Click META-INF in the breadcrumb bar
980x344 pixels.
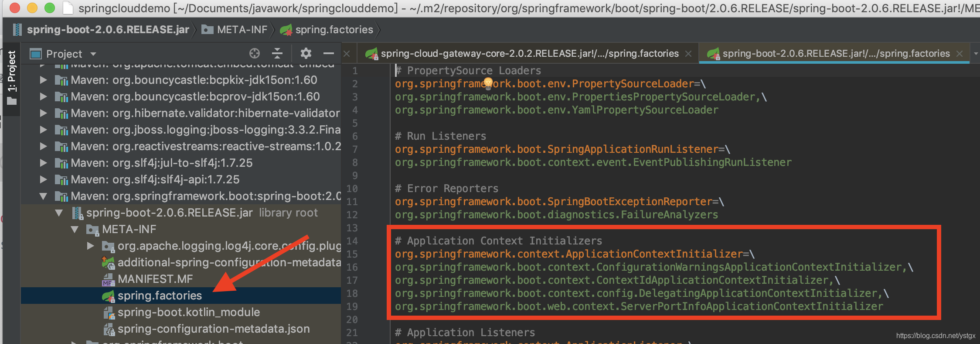click(x=242, y=30)
